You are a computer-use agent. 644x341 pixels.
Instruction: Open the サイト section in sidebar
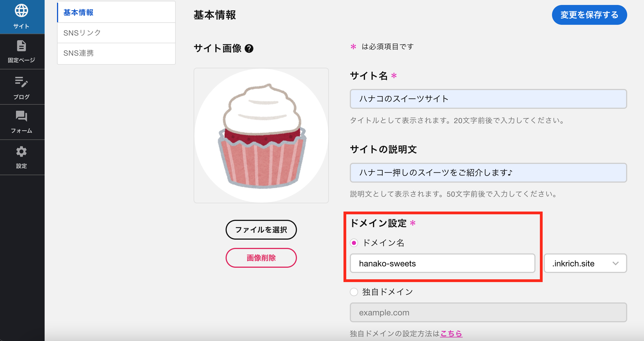[22, 17]
